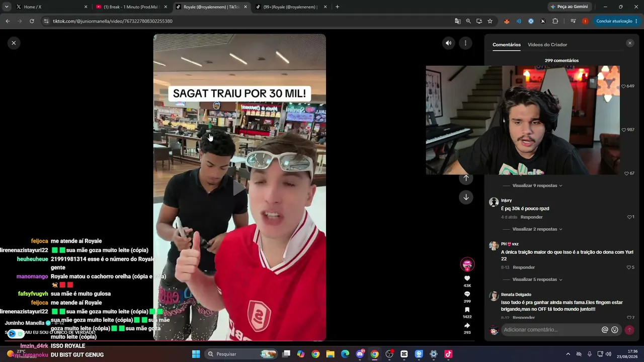This screenshot has height=362, width=644.
Task: Open the comments bubble showing 299
Action: point(467,294)
